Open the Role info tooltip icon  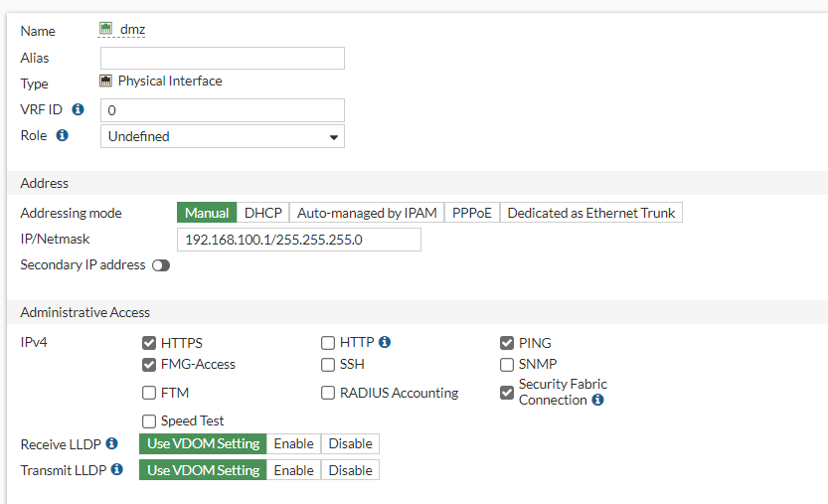coord(63,135)
